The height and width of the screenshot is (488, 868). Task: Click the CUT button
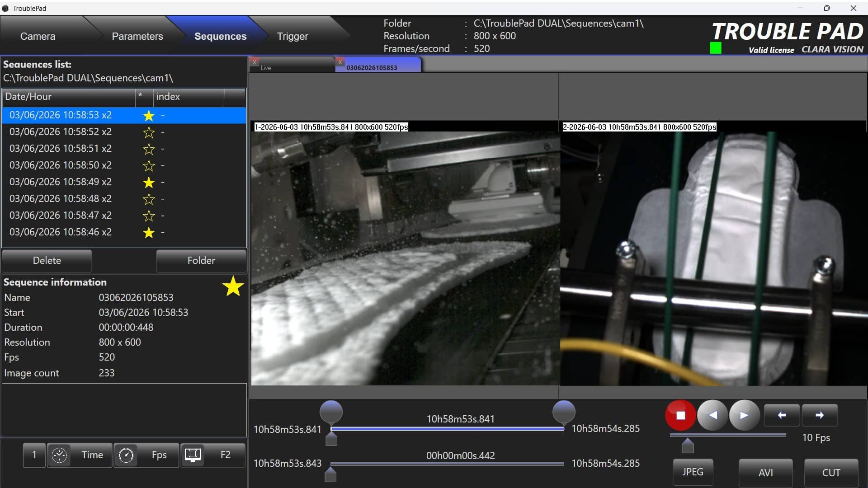(831, 473)
